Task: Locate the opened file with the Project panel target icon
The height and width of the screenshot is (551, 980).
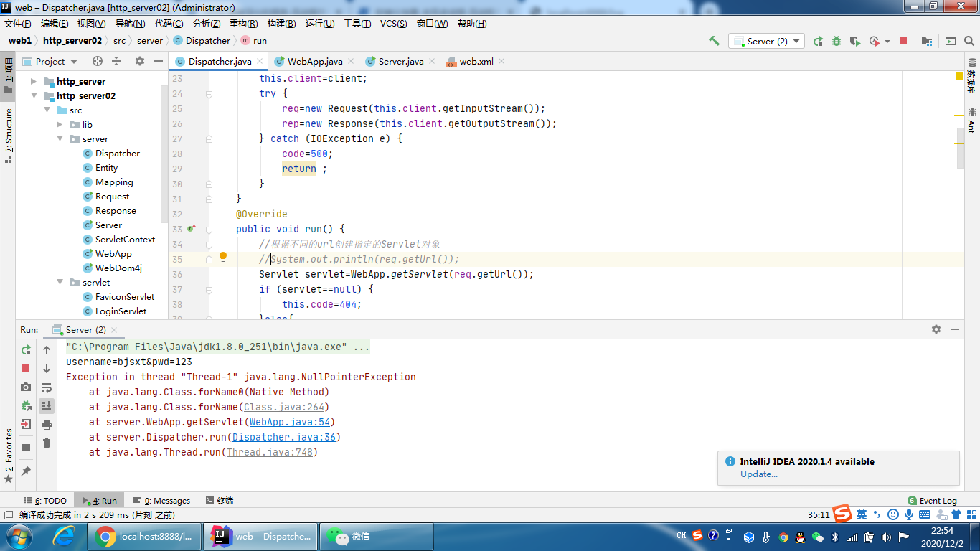Action: [x=98, y=61]
